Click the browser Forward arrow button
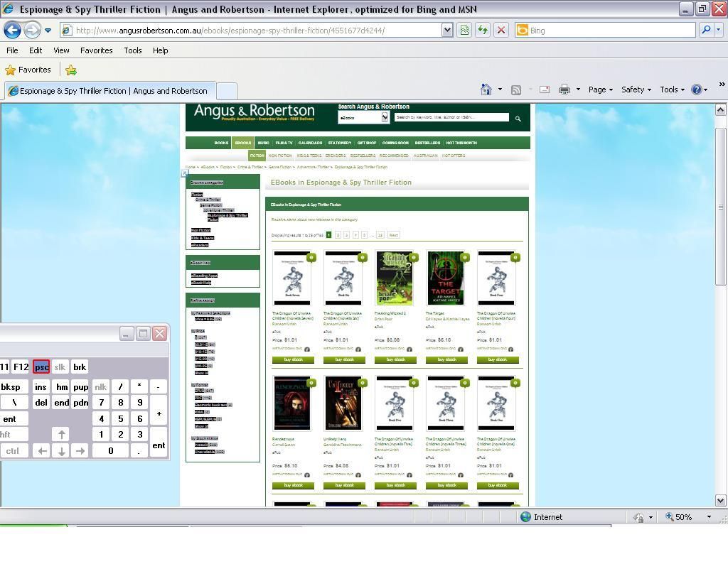Viewport: 728px width, 564px height. 32,31
